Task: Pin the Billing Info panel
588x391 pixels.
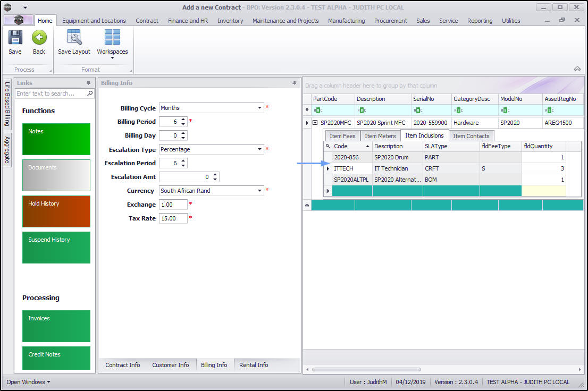Action: pyautogui.click(x=294, y=83)
